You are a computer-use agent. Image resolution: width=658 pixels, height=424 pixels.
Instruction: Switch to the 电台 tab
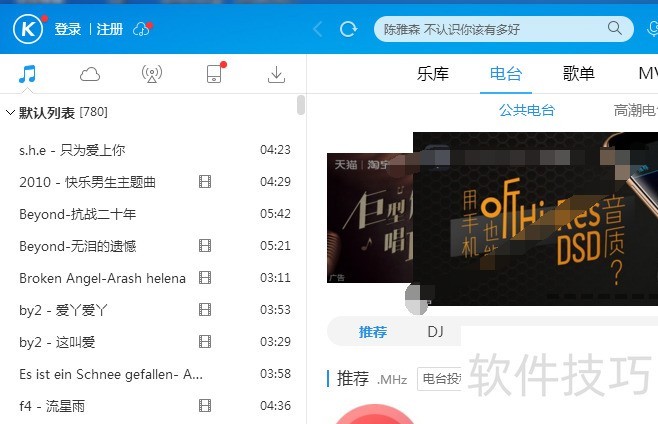(506, 74)
